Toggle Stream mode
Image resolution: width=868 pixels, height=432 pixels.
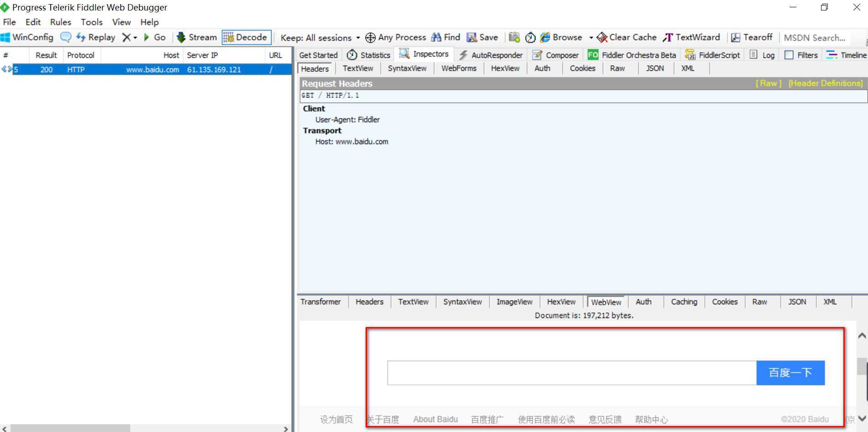tap(196, 37)
